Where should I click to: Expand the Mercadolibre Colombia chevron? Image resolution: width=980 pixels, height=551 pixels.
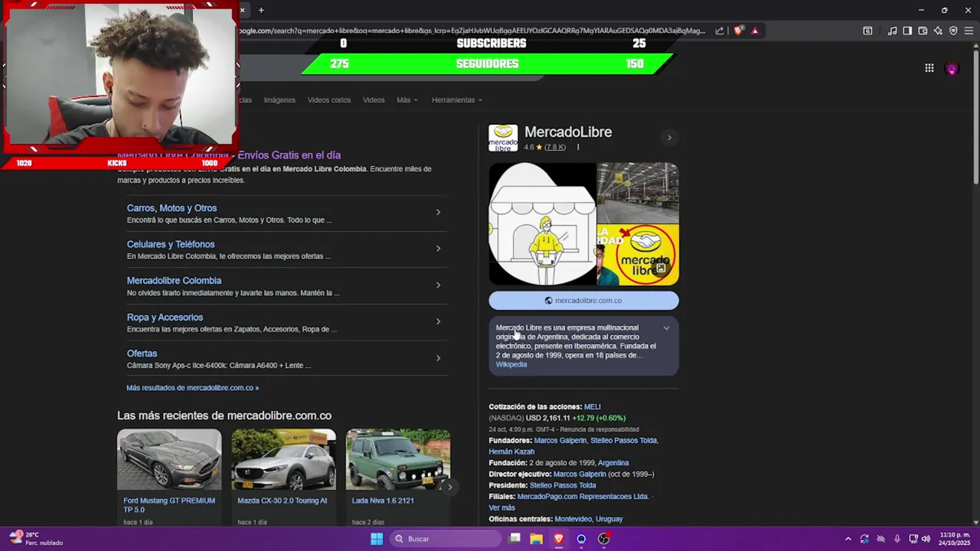[x=438, y=285]
